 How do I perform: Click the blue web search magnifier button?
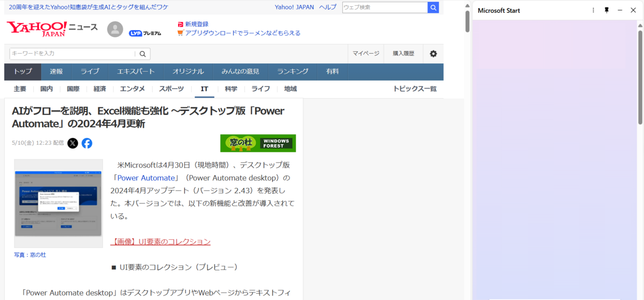tap(433, 8)
